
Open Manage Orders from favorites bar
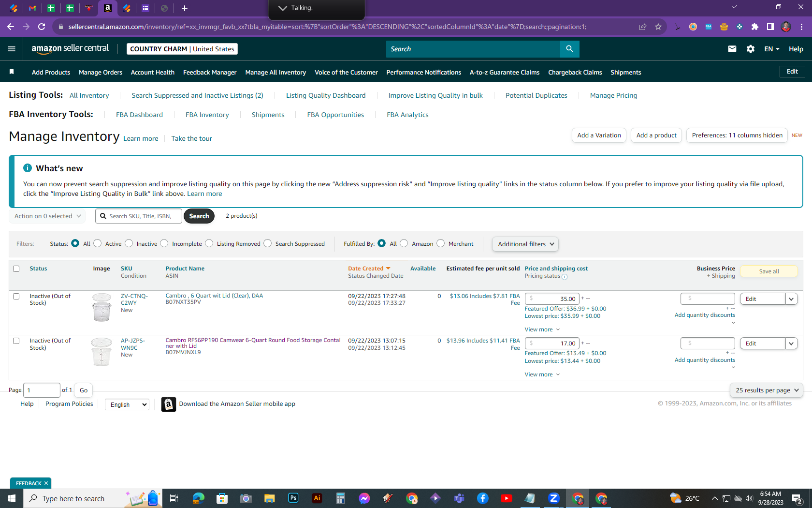(101, 72)
